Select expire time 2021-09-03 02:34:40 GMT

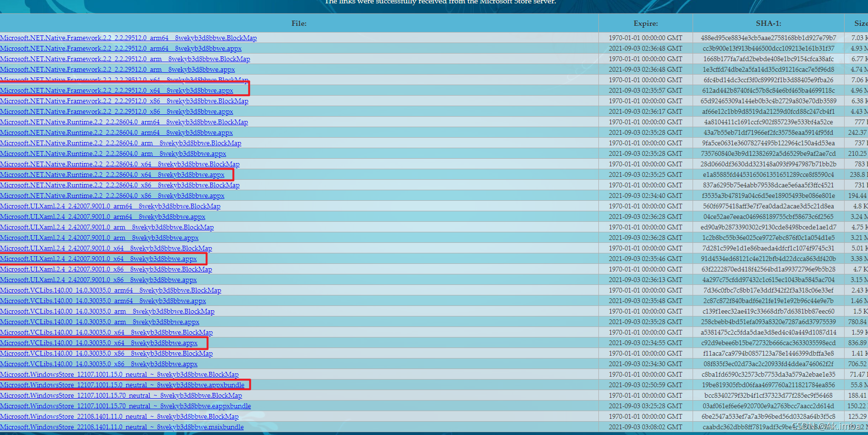tap(646, 196)
